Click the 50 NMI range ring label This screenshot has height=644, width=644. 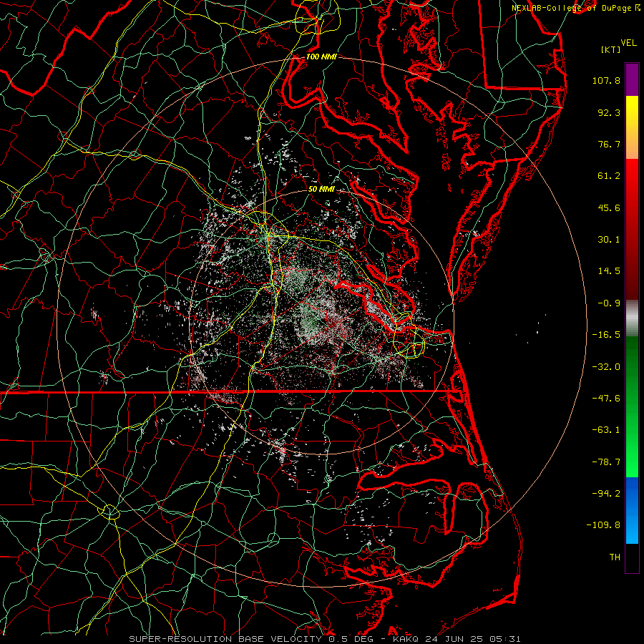pos(321,189)
